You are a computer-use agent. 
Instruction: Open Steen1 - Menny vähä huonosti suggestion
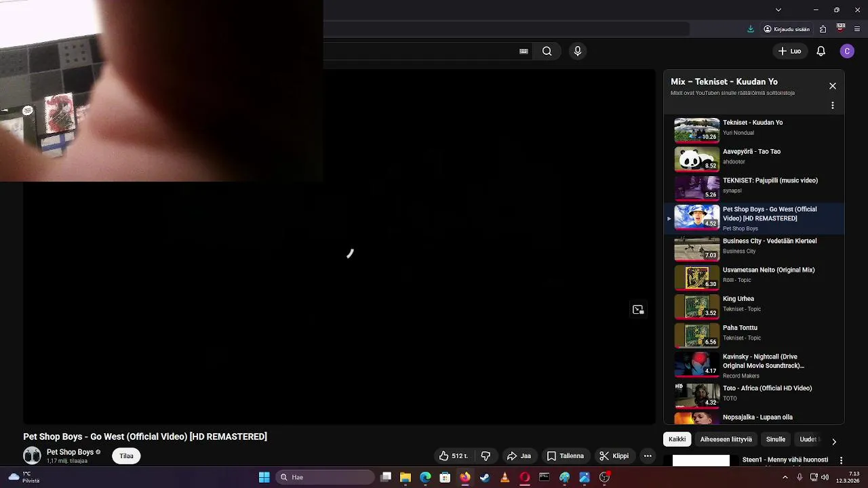pos(785,460)
